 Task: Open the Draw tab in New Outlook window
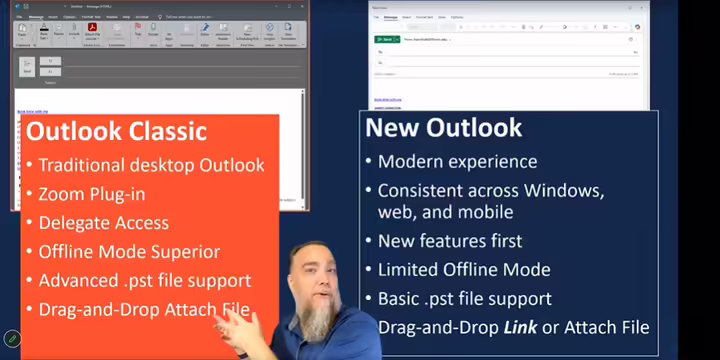(442, 17)
